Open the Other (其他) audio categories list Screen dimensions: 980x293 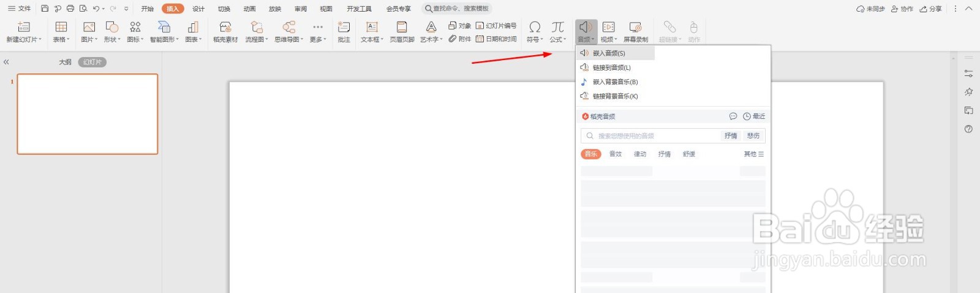click(x=754, y=154)
